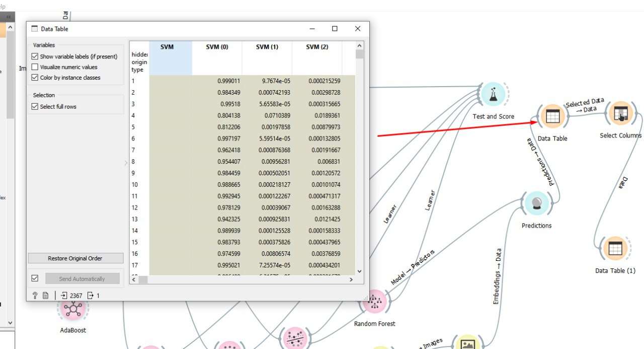
Task: Select the Predictions widget node
Action: (x=536, y=204)
